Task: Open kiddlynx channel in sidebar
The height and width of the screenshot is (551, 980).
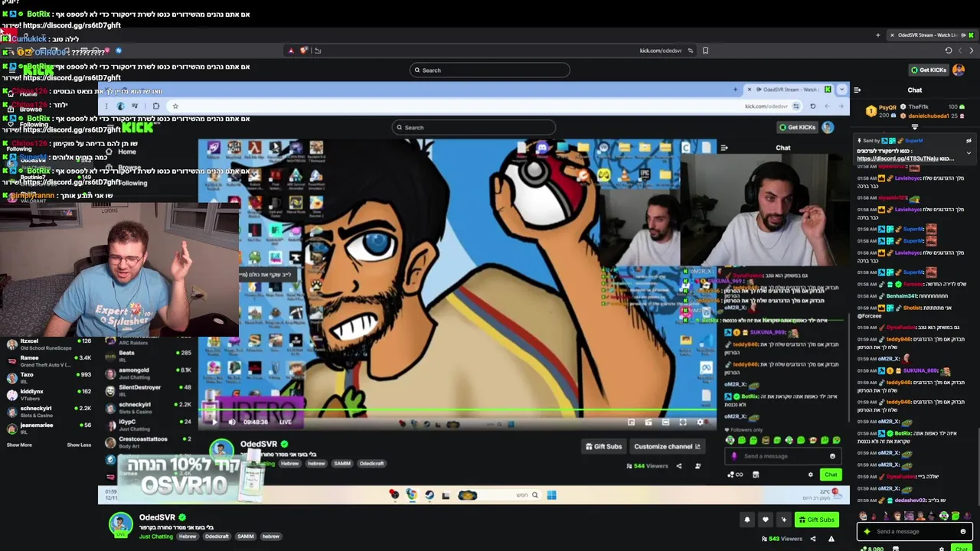Action: click(x=48, y=394)
